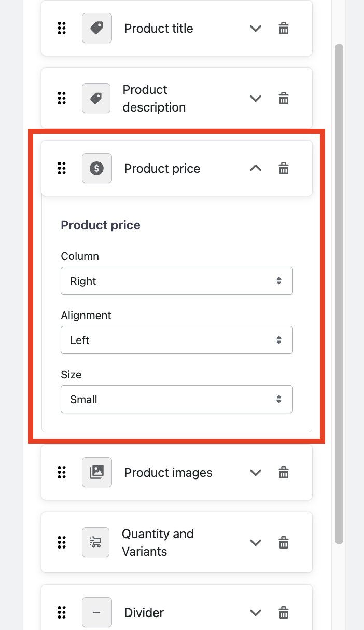Click trash icon for Product price

pyautogui.click(x=284, y=168)
